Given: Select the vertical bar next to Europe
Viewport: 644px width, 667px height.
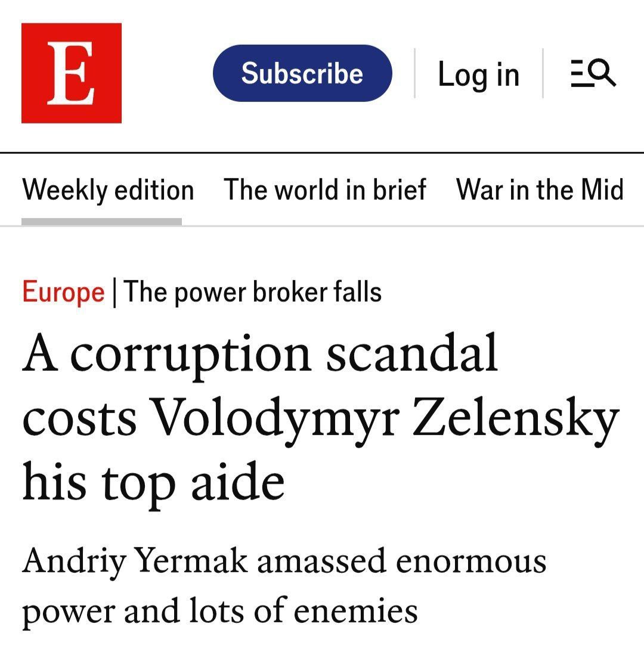Looking at the screenshot, I should (x=115, y=292).
